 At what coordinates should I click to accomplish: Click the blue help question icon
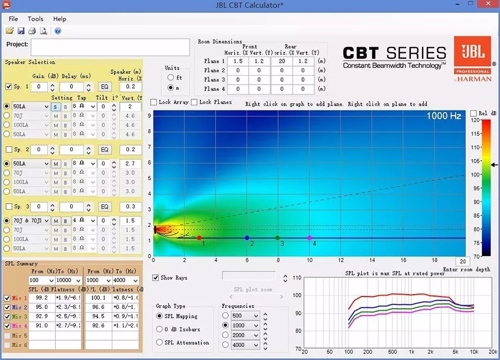58,31
